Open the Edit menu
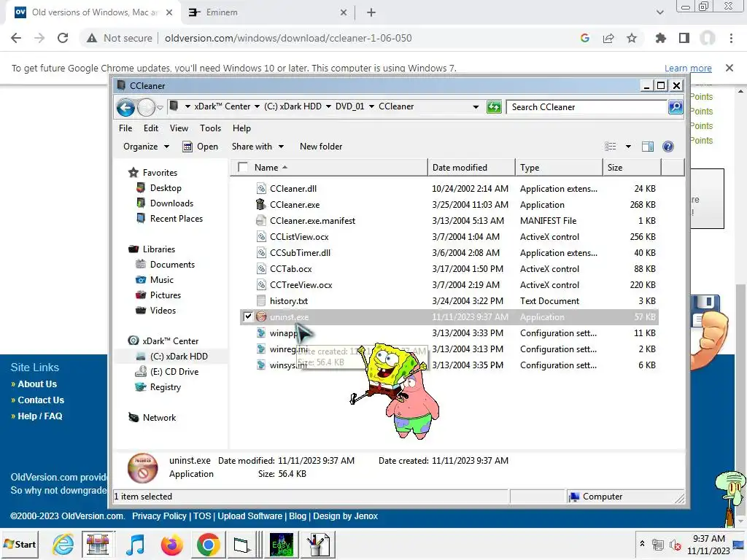747x560 pixels. [150, 128]
